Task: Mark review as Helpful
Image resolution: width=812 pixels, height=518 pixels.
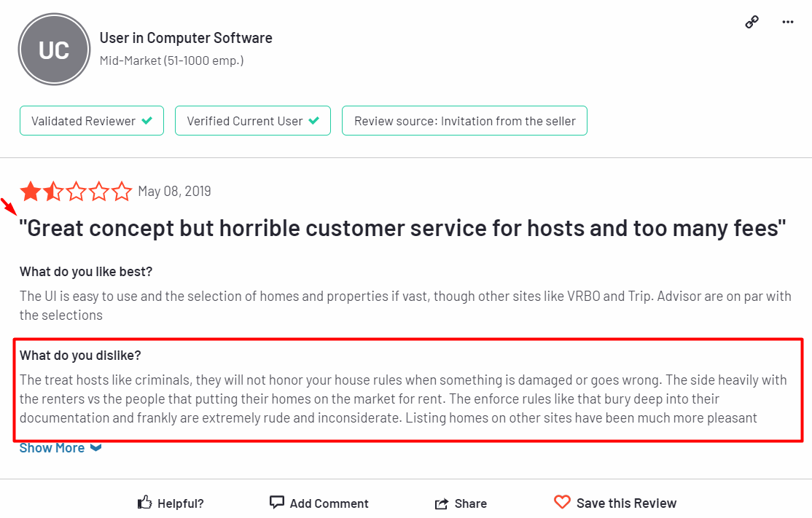Action: (171, 503)
